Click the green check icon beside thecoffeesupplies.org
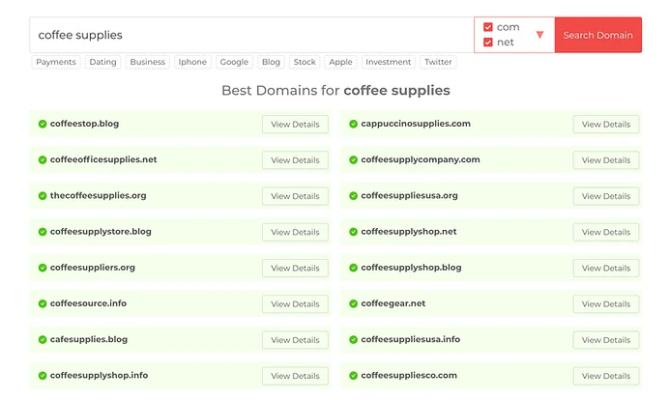The width and height of the screenshot is (669, 400). pyautogui.click(x=42, y=196)
